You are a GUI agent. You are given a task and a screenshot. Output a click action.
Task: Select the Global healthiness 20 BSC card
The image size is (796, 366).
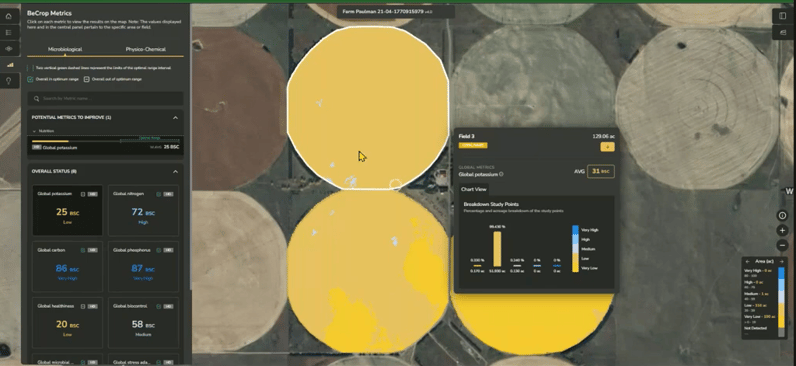68,323
